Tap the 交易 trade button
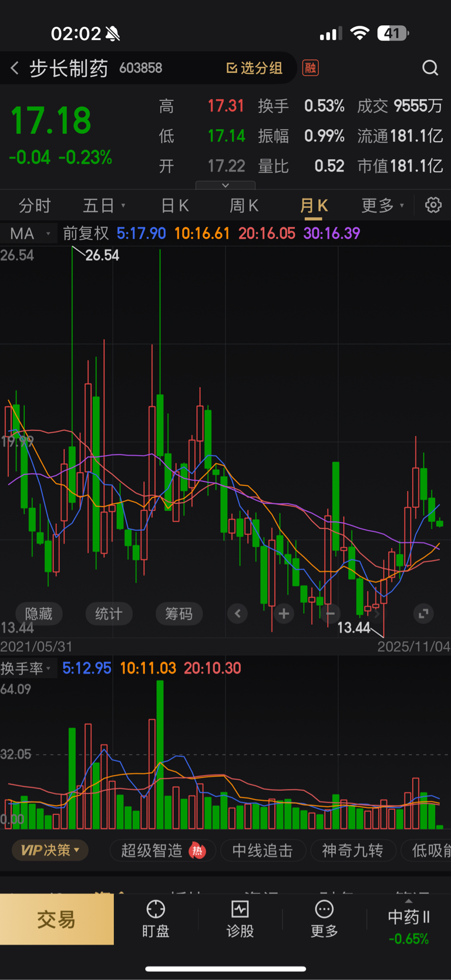 point(57,919)
